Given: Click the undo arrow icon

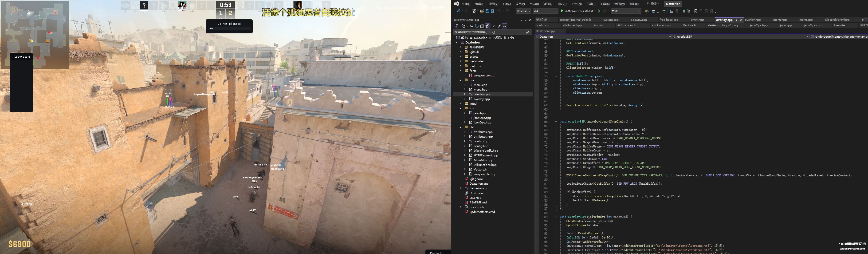Looking at the screenshot, I should click(499, 11).
